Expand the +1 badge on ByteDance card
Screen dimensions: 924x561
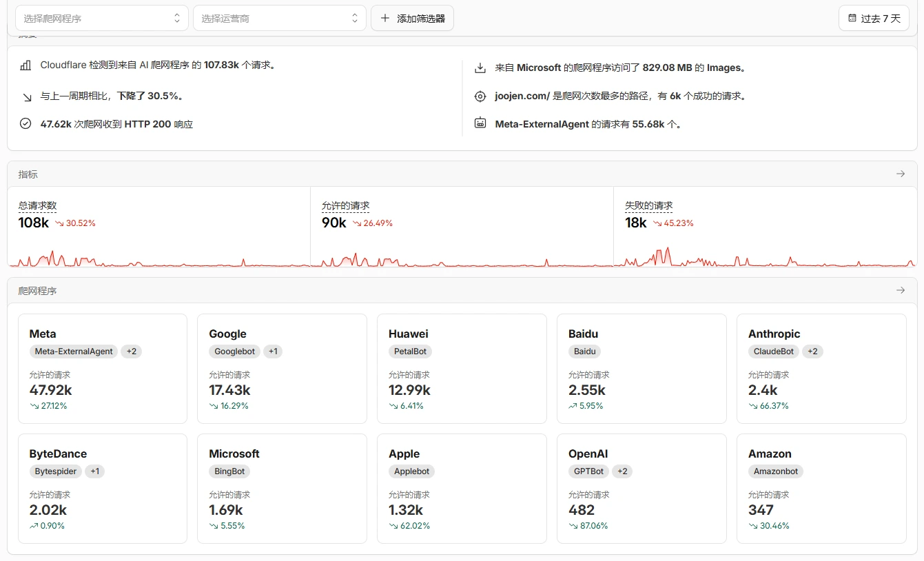point(95,471)
